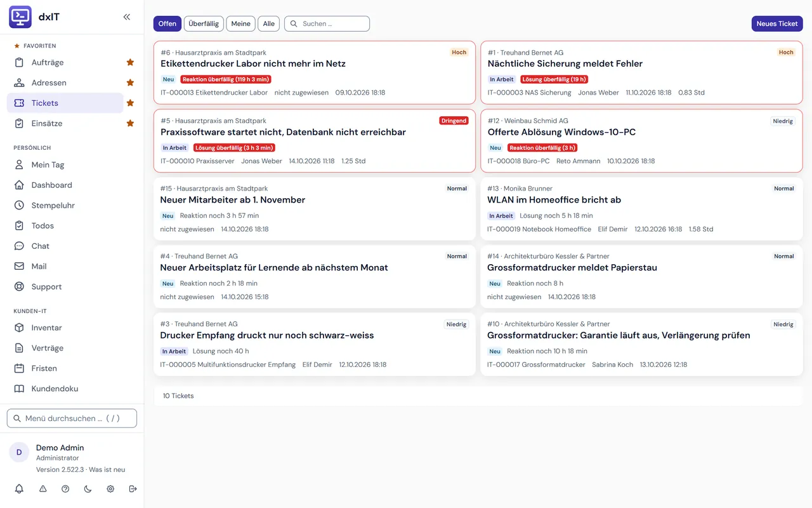Image resolution: width=812 pixels, height=508 pixels.
Task: Click the Tickets ticket icon
Action: pos(19,103)
